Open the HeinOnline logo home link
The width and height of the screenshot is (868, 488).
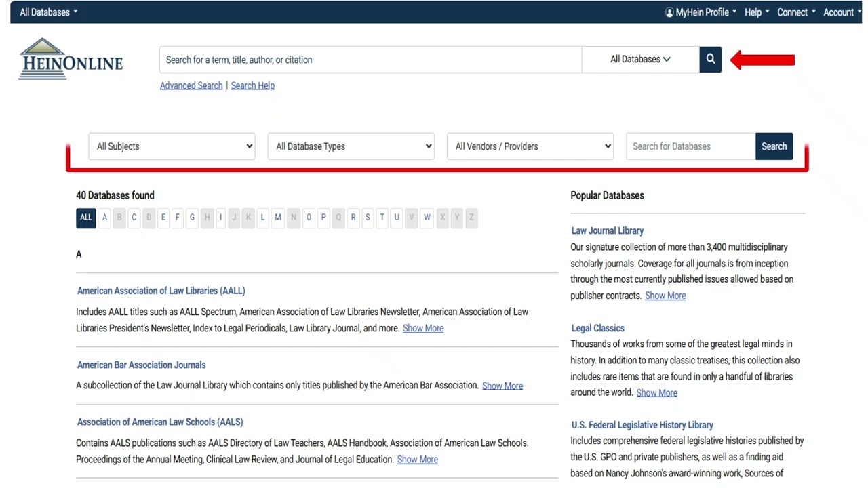pyautogui.click(x=71, y=59)
